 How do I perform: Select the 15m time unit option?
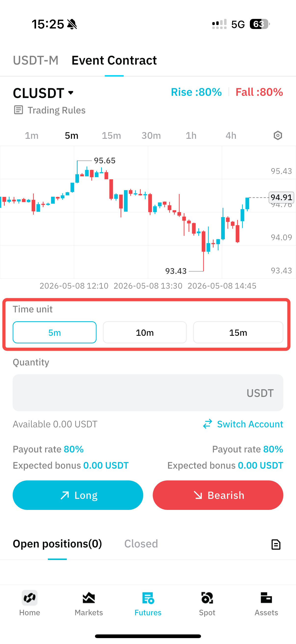click(238, 332)
